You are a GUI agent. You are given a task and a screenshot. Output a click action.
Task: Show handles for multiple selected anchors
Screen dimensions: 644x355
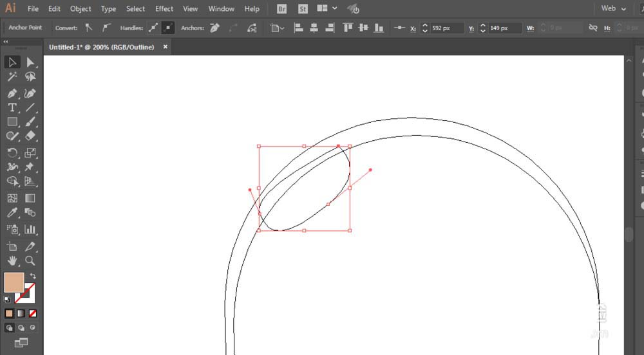coord(153,28)
